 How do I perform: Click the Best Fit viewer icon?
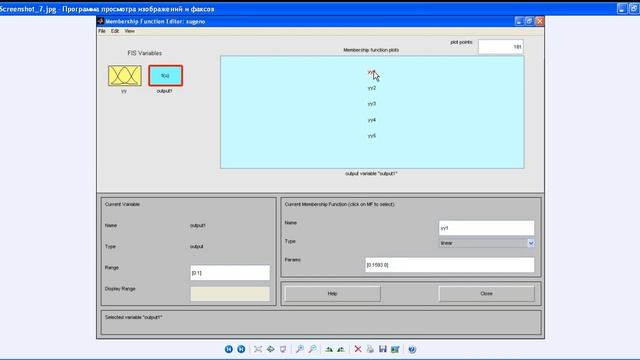(x=258, y=349)
